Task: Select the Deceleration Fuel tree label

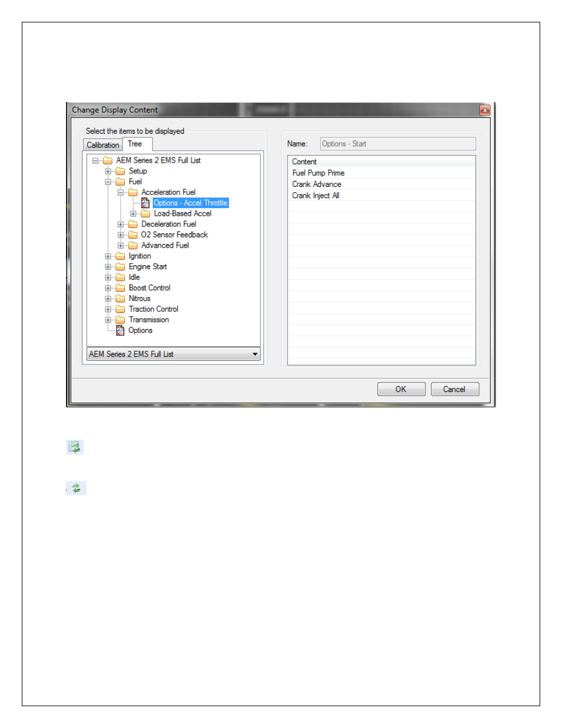Action: (168, 224)
